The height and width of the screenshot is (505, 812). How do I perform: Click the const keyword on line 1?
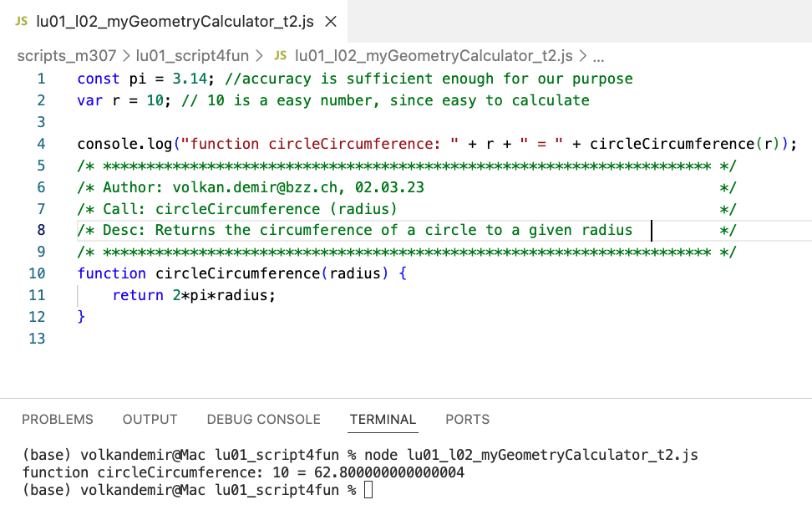point(99,79)
